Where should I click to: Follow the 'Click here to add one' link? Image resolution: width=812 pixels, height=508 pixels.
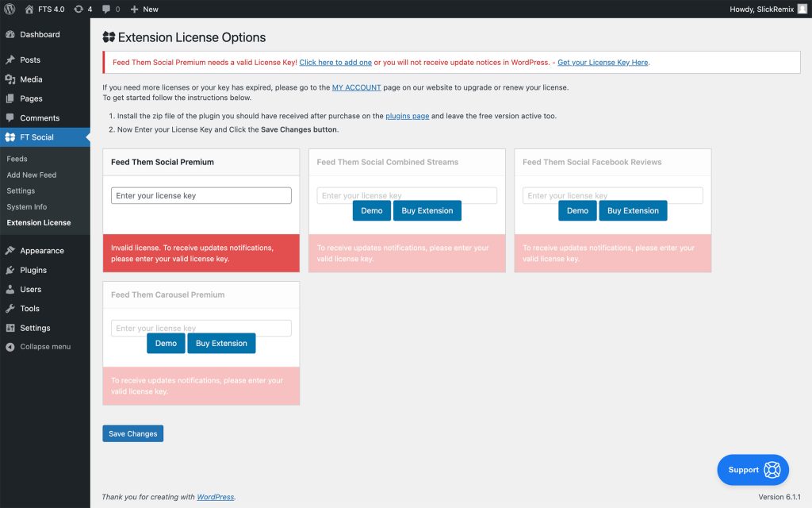tap(335, 62)
